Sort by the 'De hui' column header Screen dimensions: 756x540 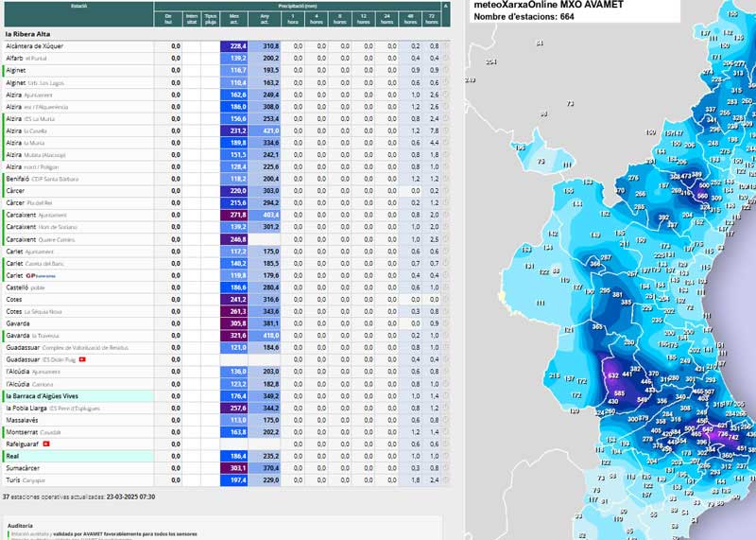168,19
